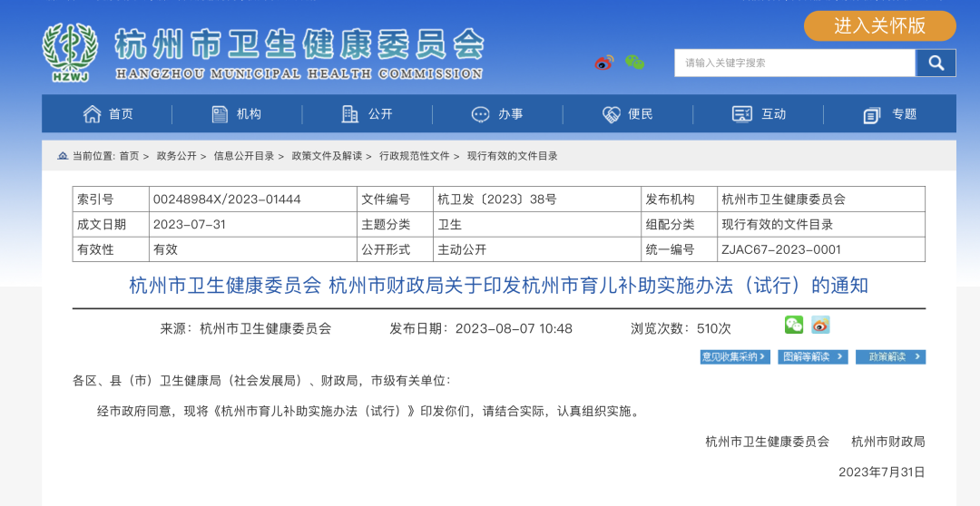The width and height of the screenshot is (980, 506).
Task: Click the article title about 育儿补助实施办法
Action: [x=499, y=286]
